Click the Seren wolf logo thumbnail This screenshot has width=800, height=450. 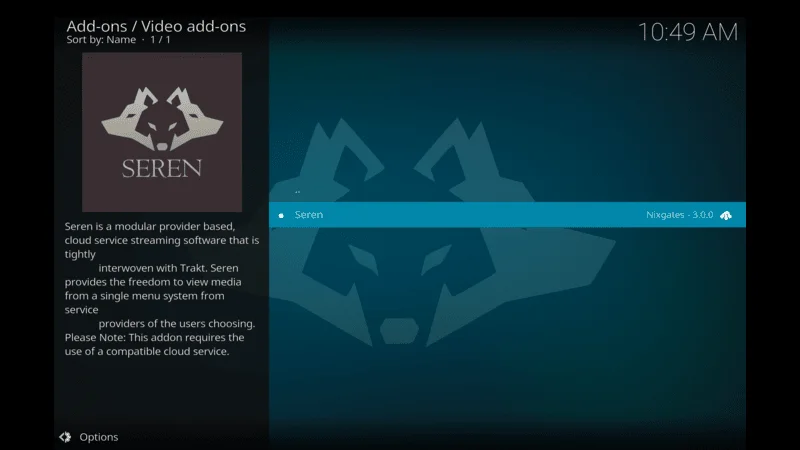pos(162,132)
